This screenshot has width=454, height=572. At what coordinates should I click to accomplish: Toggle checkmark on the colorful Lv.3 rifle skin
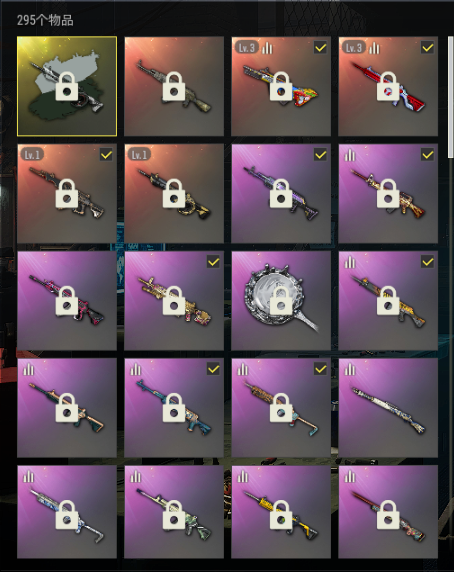click(x=320, y=47)
